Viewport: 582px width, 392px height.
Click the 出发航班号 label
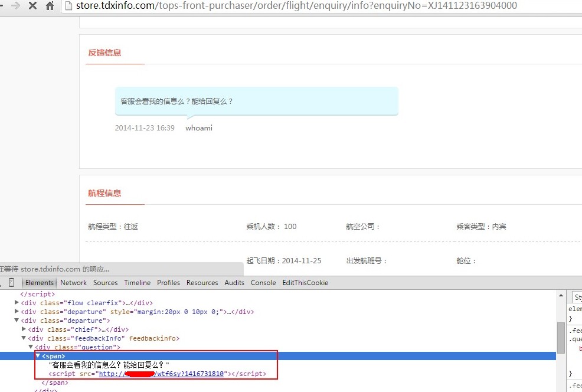pyautogui.click(x=367, y=260)
